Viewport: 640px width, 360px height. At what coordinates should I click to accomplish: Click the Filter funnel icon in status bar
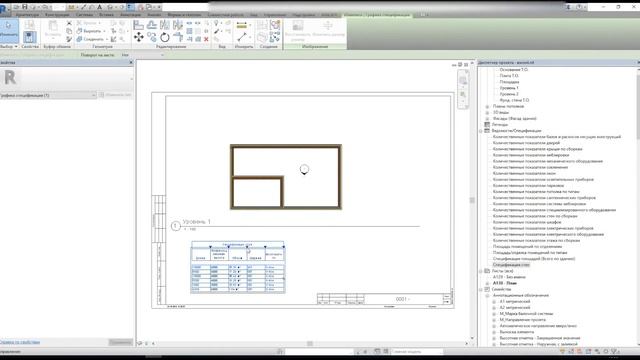point(616,351)
